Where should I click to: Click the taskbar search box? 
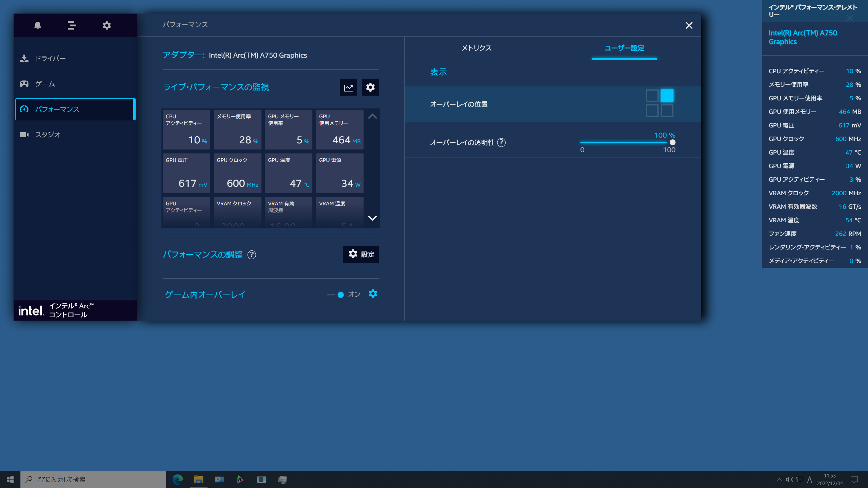[93, 480]
